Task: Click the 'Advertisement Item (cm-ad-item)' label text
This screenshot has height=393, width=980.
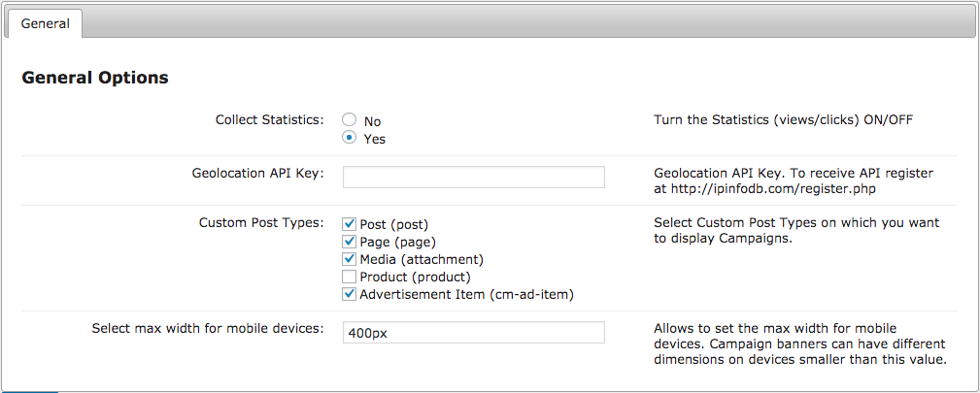Action: pyautogui.click(x=467, y=294)
